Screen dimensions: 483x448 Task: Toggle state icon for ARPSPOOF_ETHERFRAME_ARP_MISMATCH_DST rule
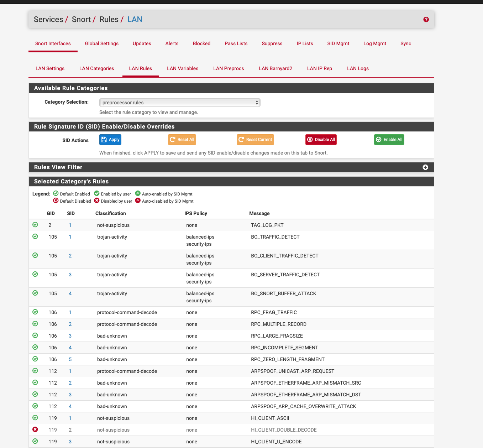35,394
